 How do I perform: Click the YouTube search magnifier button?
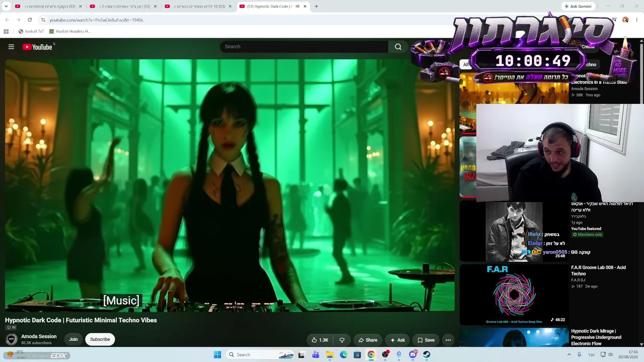tap(398, 47)
